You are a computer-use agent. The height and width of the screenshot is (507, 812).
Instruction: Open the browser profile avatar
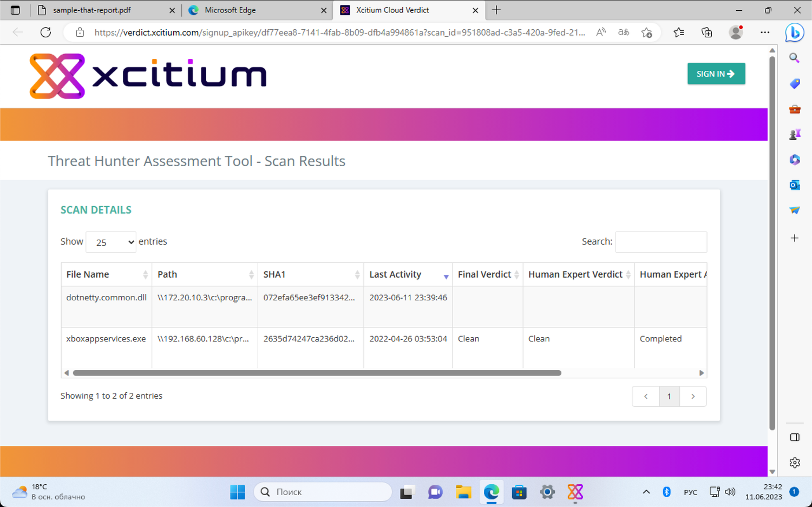[x=736, y=32]
